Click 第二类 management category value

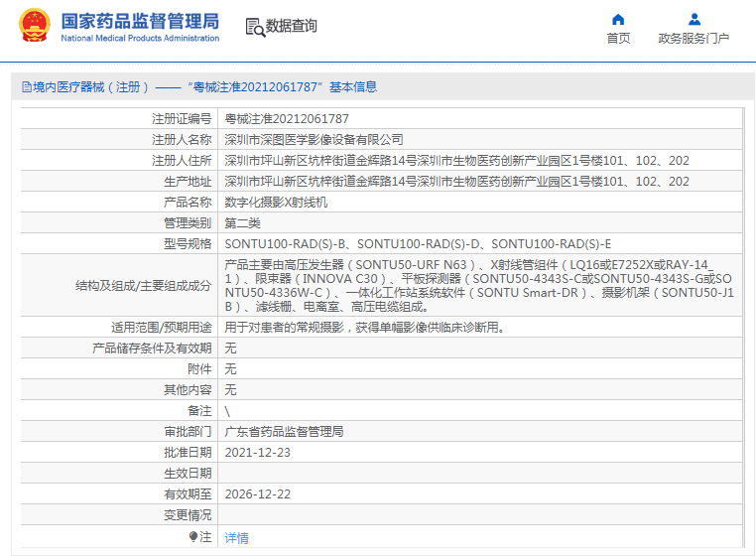click(x=242, y=222)
